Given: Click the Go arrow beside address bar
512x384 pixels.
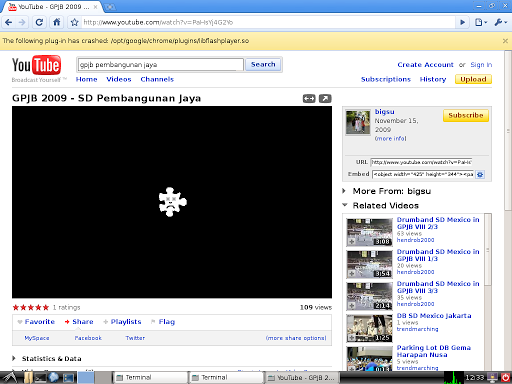Looking at the screenshot, I should [462, 22].
